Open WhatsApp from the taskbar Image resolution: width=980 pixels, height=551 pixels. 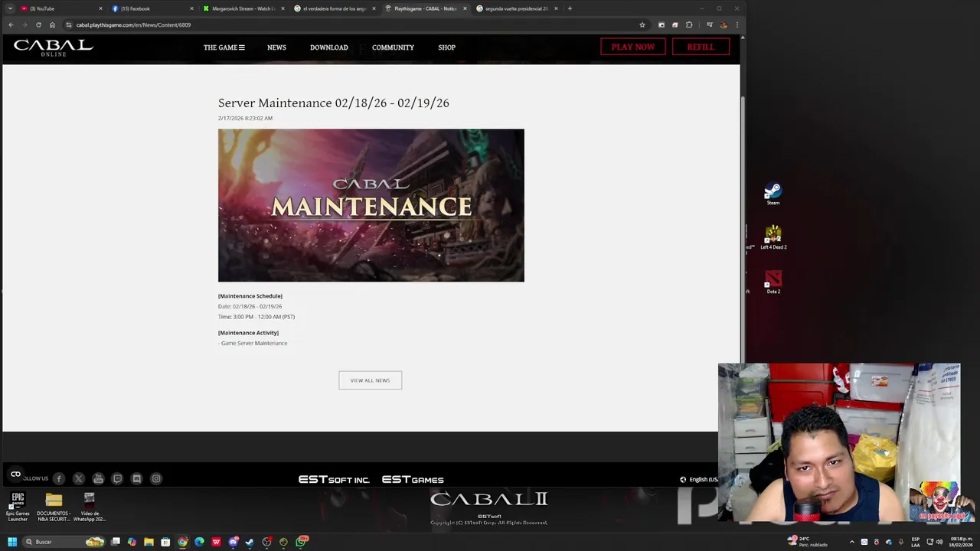point(301,542)
